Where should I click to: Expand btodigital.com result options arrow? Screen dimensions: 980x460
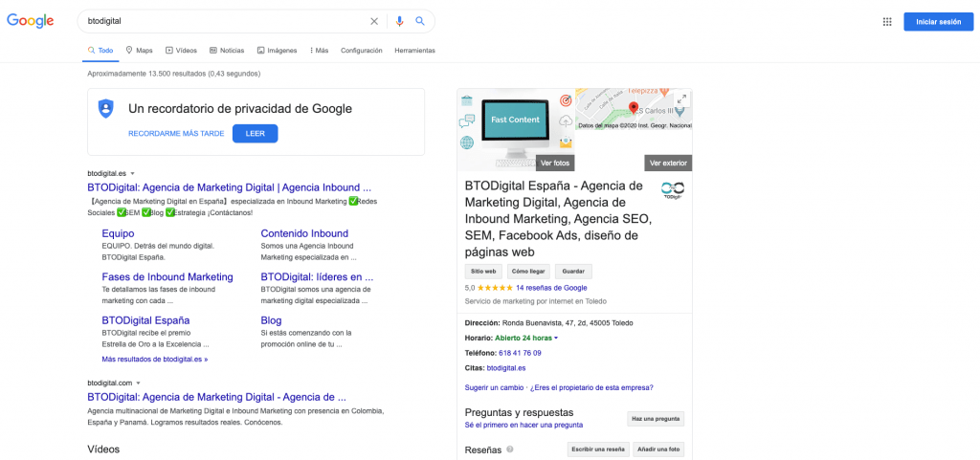tap(138, 383)
